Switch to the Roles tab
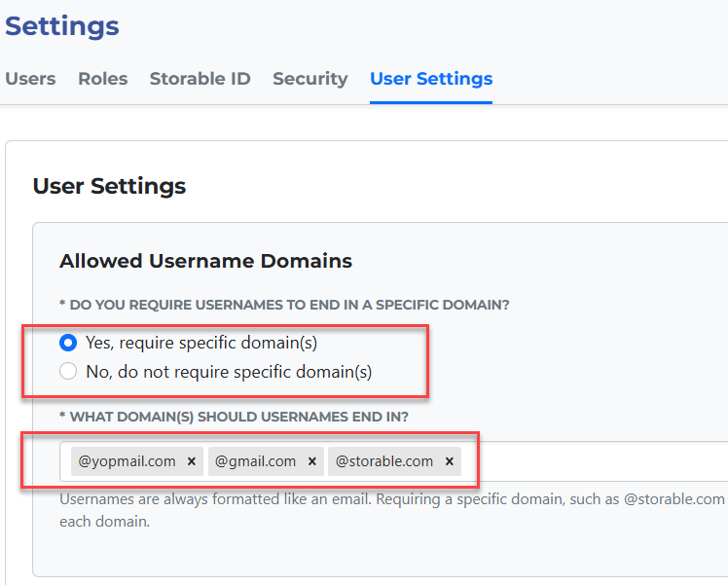The width and height of the screenshot is (728, 585). click(x=103, y=79)
